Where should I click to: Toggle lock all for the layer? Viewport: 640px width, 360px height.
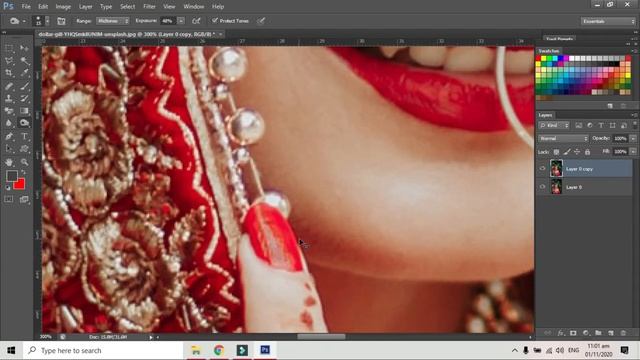coord(587,152)
